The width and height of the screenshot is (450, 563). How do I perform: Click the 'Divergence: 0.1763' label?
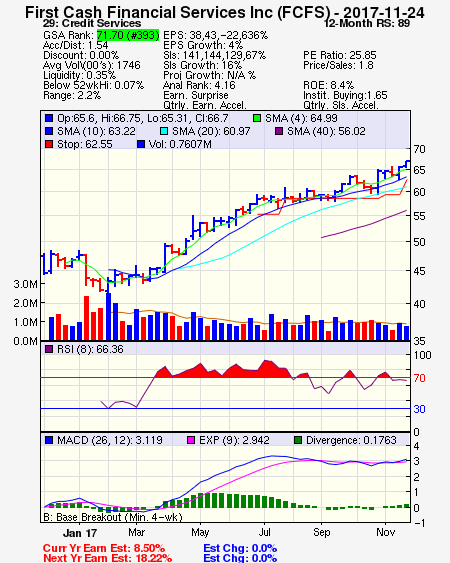351,440
